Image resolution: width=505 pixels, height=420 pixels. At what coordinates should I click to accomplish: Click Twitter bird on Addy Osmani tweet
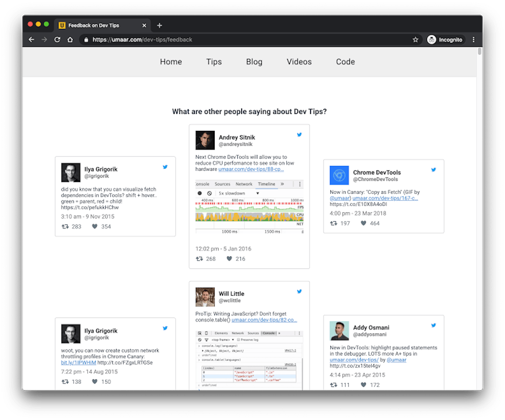click(x=434, y=325)
